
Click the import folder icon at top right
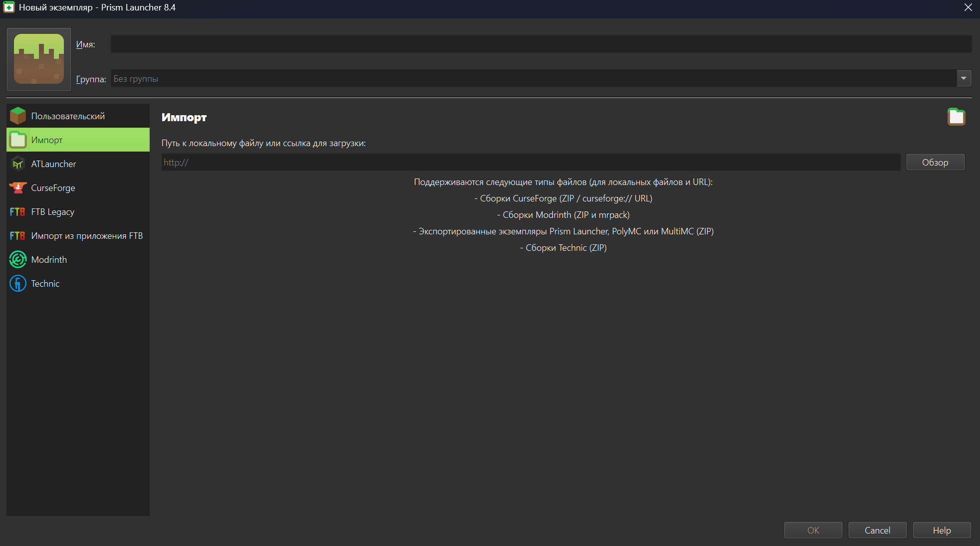click(956, 117)
